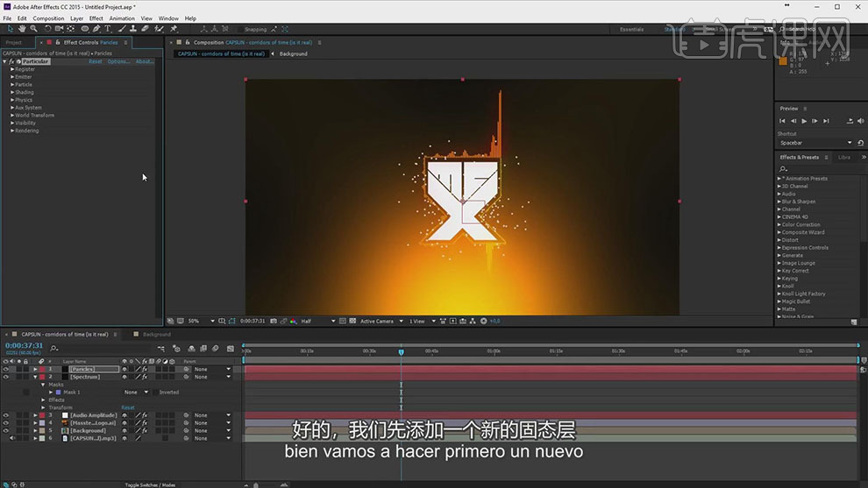
Task: Expand the Emitter property group
Action: 12,77
